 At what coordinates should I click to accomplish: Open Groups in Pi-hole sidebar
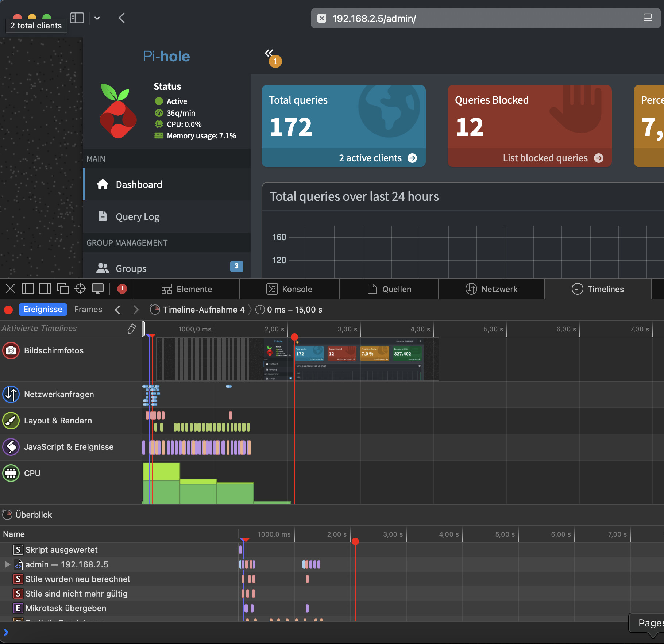(167, 268)
